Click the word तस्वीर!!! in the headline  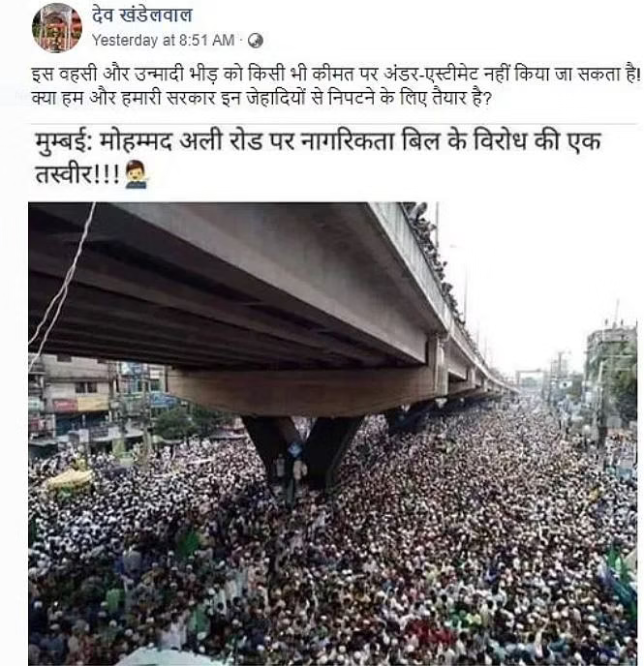tap(77, 174)
